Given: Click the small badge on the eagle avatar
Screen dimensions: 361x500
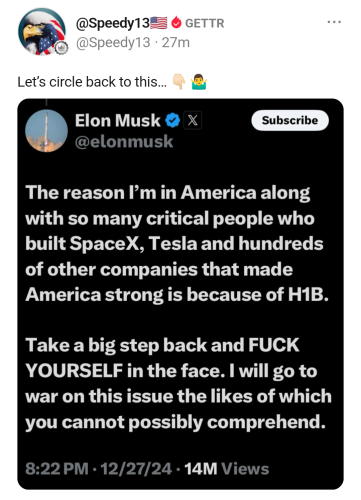Looking at the screenshot, I should 61,48.
